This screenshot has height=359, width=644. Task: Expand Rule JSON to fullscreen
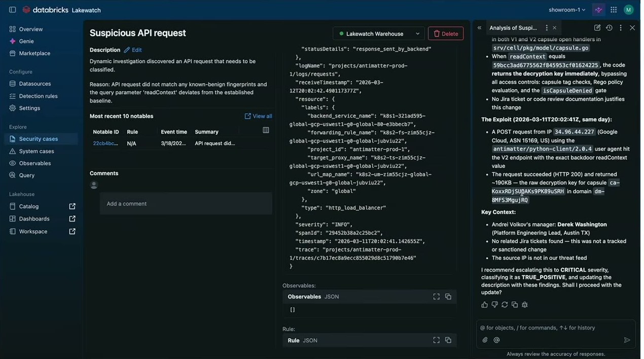tap(436, 340)
